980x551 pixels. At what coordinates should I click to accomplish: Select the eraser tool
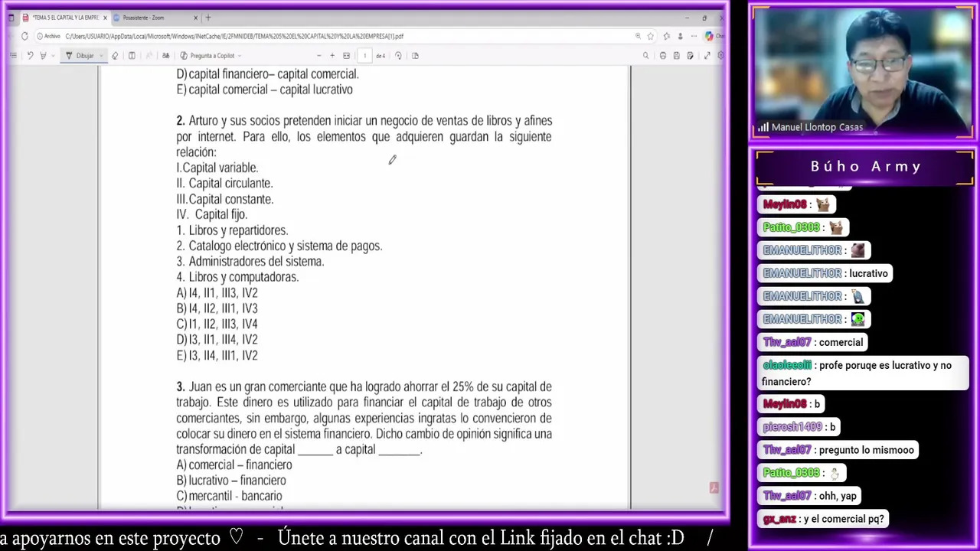pos(115,55)
